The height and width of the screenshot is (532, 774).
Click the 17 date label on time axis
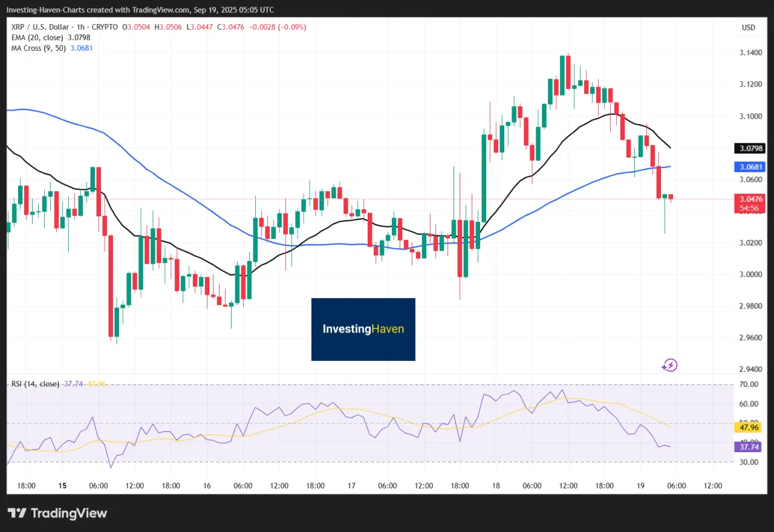click(351, 485)
